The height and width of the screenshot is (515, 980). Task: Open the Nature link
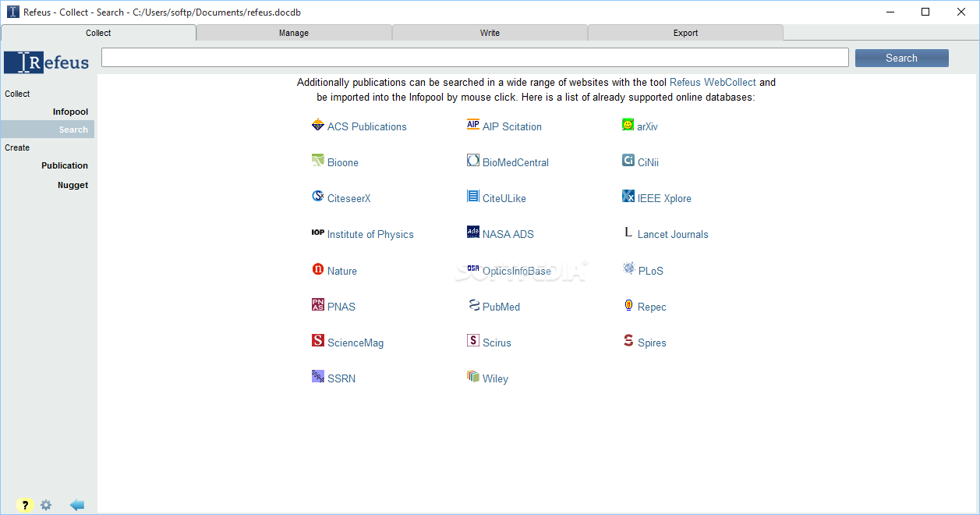click(342, 271)
